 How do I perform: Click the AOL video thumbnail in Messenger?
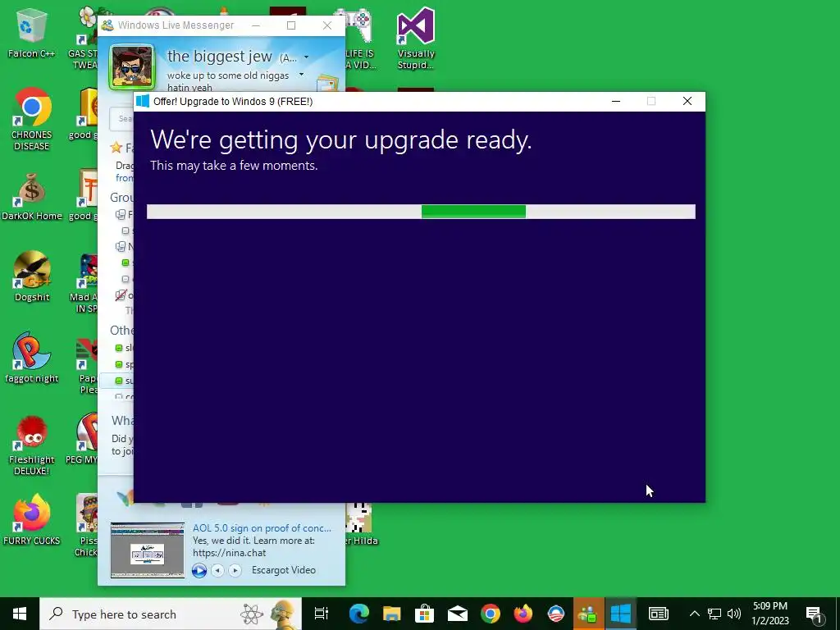[148, 550]
